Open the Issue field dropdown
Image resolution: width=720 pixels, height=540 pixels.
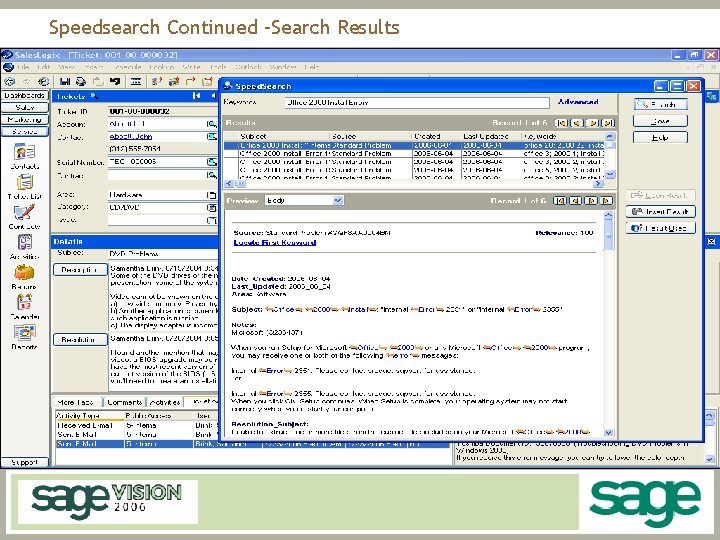pos(211,220)
